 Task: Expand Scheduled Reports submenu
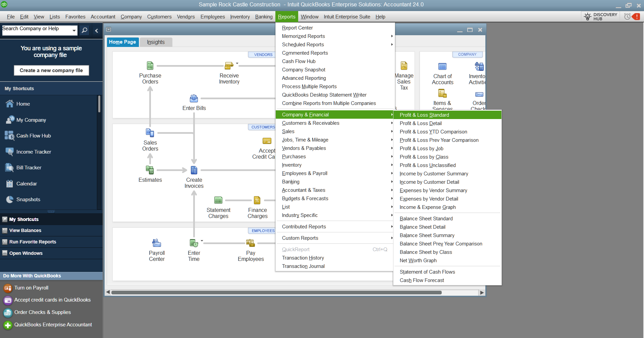pyautogui.click(x=334, y=45)
